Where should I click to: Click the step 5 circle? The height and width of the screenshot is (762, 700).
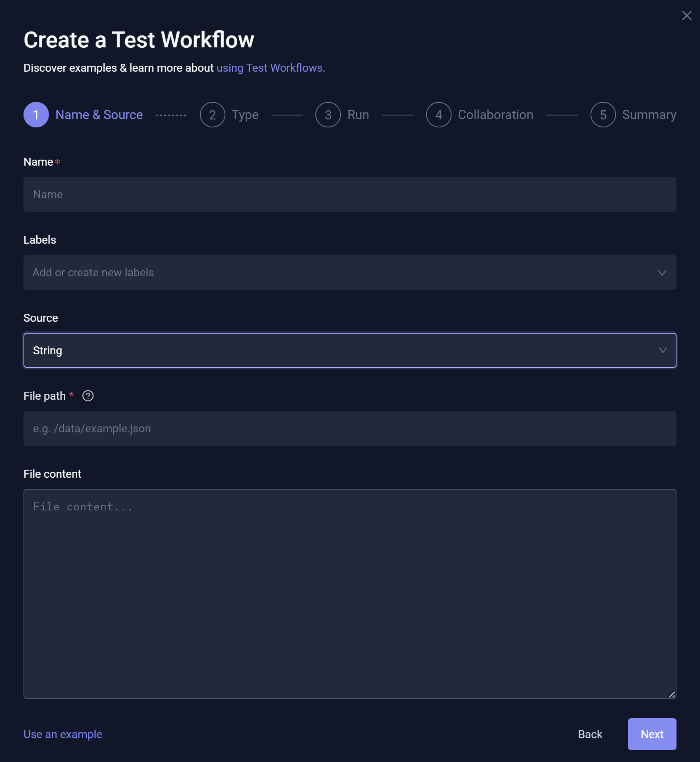[x=603, y=115]
